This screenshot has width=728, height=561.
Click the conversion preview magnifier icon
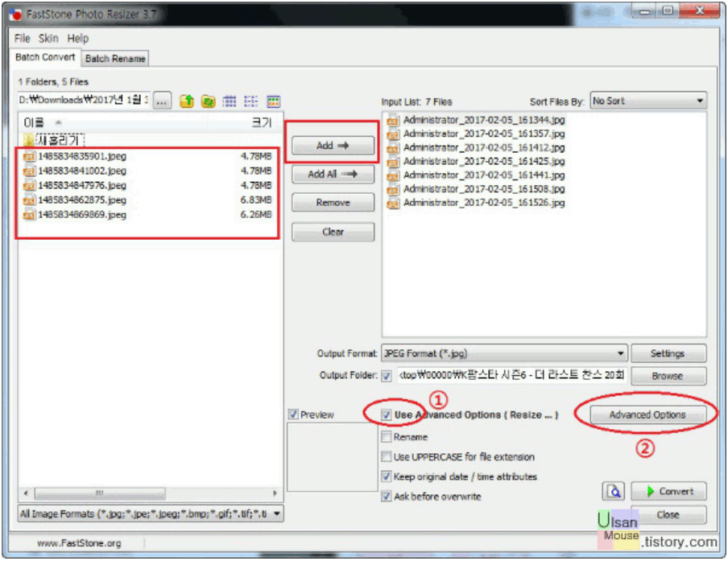(614, 492)
